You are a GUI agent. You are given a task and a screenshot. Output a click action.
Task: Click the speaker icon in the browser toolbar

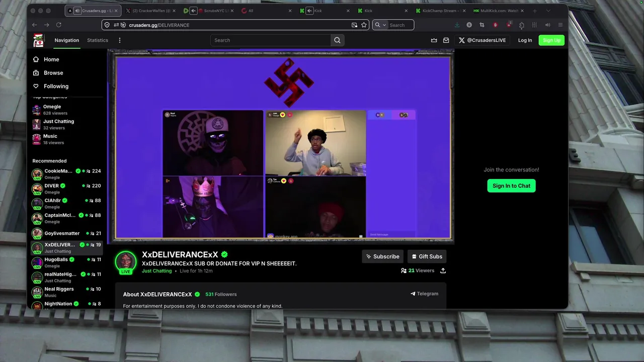click(547, 25)
